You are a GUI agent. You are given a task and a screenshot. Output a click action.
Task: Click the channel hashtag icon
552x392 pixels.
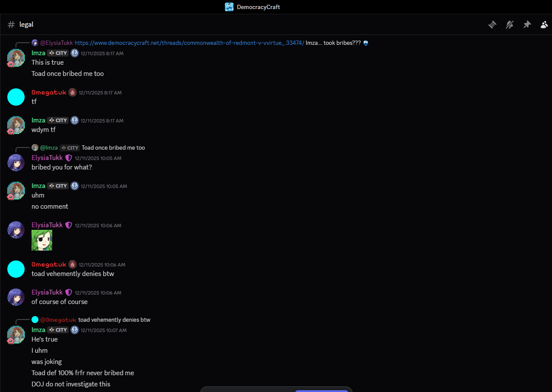(x=11, y=25)
